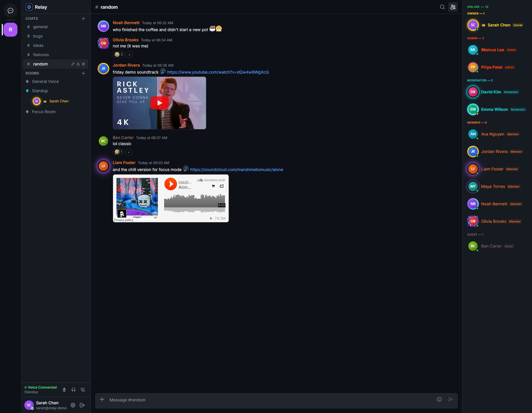The image size is (532, 413).
Task: Open Priya Patel in member list
Action: pyautogui.click(x=497, y=67)
